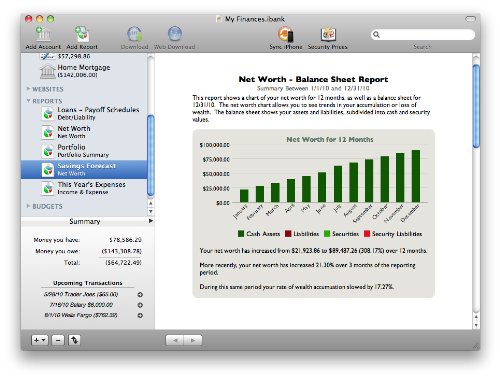500x378 pixels.
Task: Select the Portfolio report
Action: [84, 151]
